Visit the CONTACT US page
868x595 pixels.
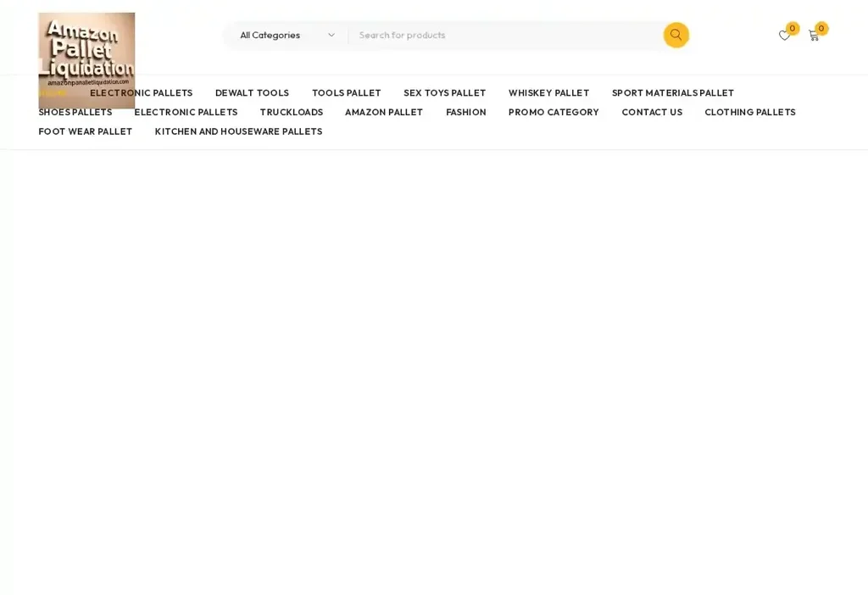(652, 112)
